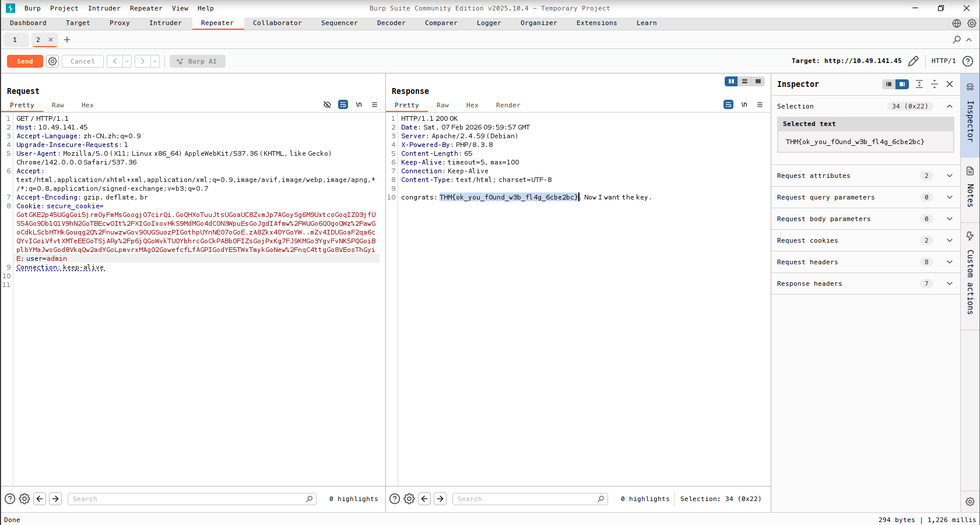This screenshot has width=980, height=525.
Task: Open tab search magnifier icon
Action: (x=957, y=40)
